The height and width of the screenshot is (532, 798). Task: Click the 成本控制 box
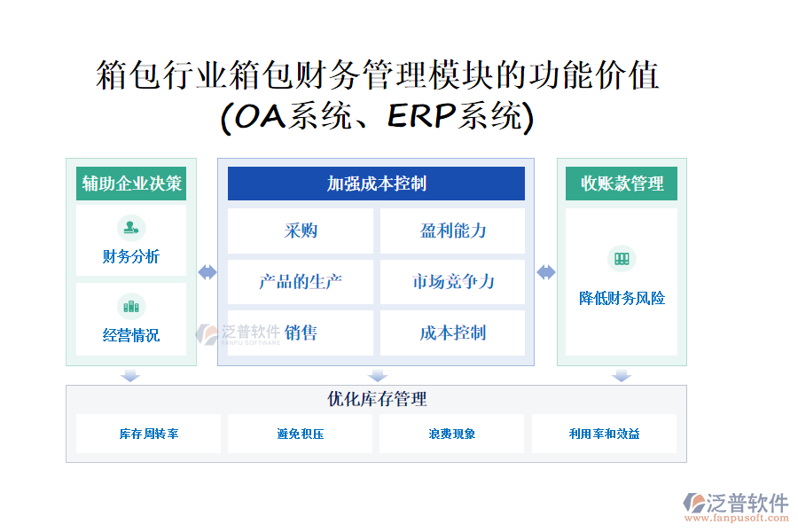[452, 333]
